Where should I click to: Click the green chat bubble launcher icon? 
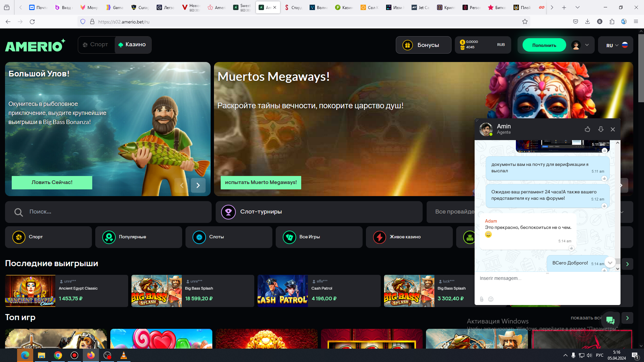(610, 320)
